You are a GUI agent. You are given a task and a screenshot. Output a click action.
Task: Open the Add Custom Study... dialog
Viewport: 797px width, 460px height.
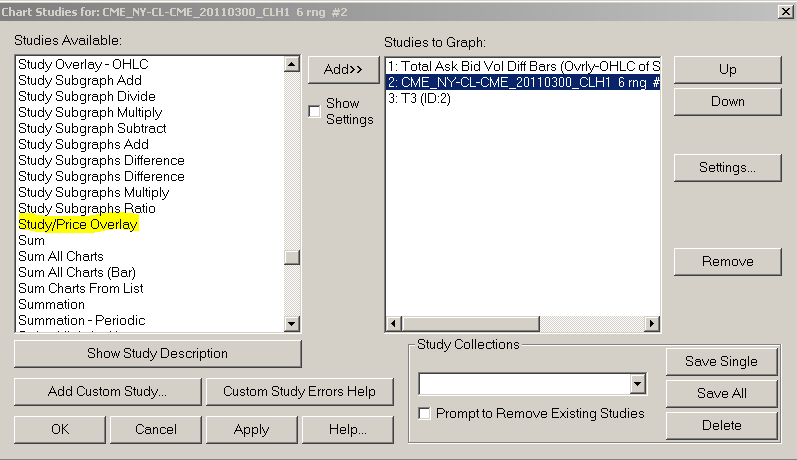[108, 392]
